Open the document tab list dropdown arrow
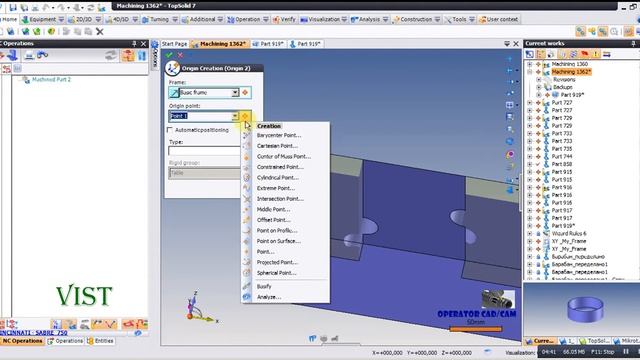The image size is (640, 360). point(507,44)
